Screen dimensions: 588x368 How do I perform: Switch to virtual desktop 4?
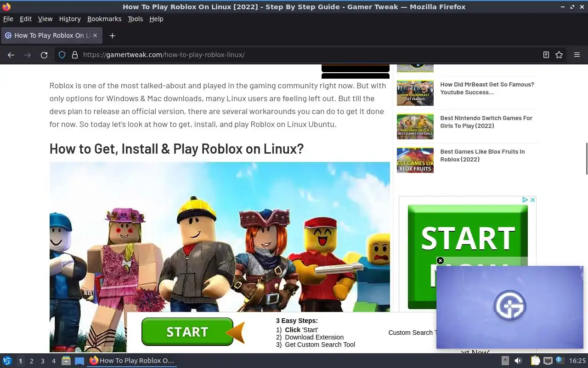53,361
